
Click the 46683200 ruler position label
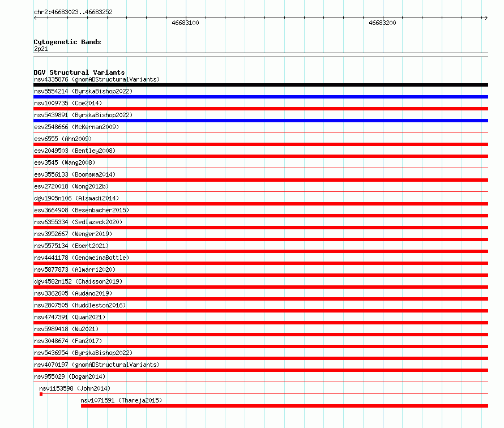[382, 23]
